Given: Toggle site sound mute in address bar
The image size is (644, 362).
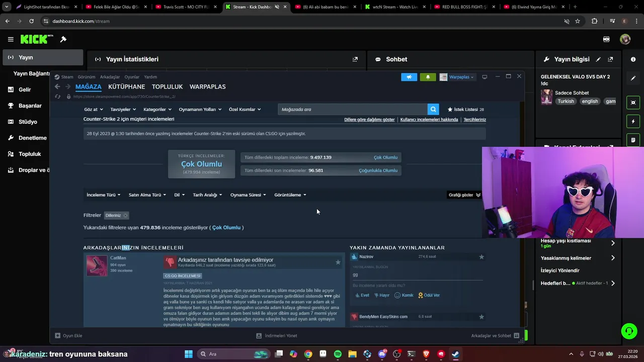Looking at the screenshot, I should pyautogui.click(x=567, y=21).
